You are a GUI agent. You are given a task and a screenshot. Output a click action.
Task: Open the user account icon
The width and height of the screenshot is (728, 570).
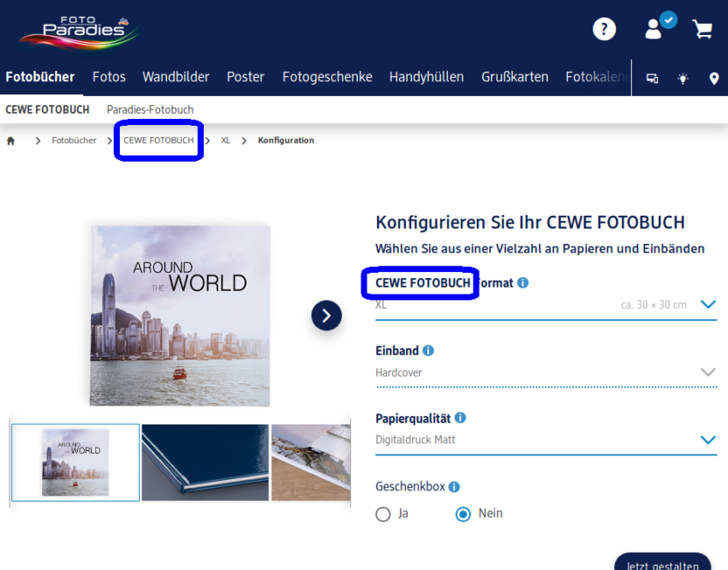coord(653,29)
